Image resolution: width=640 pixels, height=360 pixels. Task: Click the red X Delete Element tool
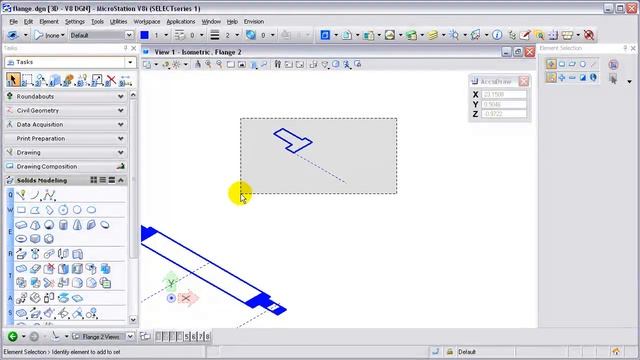tap(111, 80)
